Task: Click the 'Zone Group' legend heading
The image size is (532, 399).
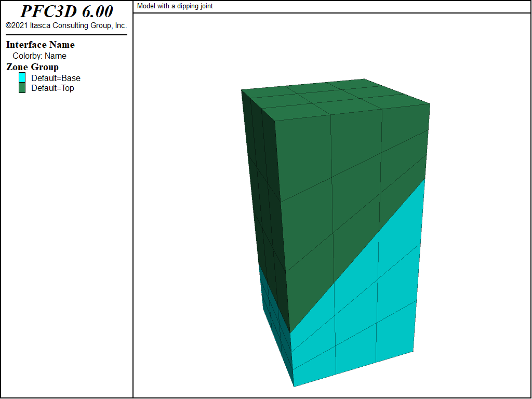Action: pyautogui.click(x=32, y=67)
